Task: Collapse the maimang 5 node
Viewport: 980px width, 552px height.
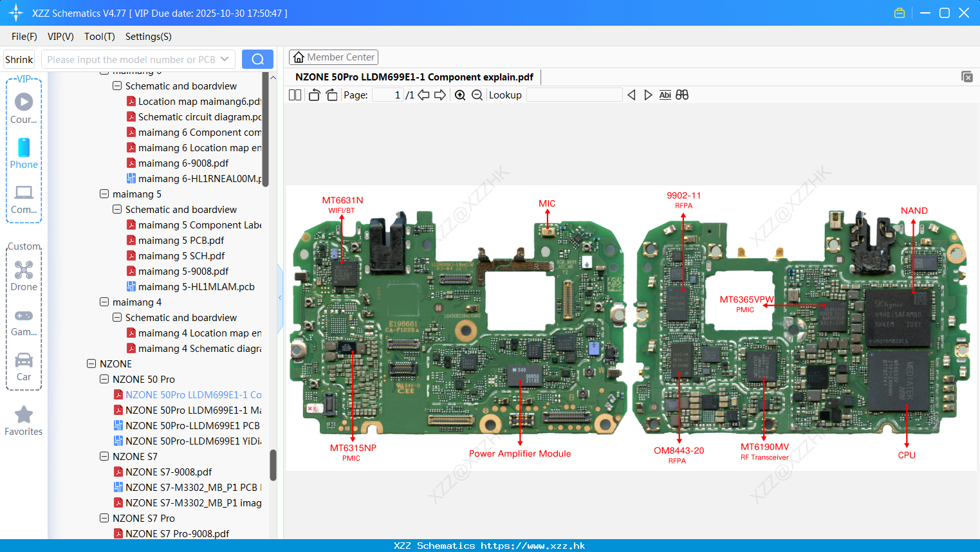Action: (x=104, y=194)
